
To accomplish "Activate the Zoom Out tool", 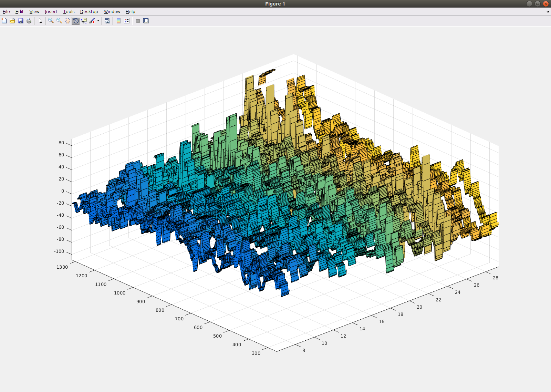I will (x=59, y=21).
